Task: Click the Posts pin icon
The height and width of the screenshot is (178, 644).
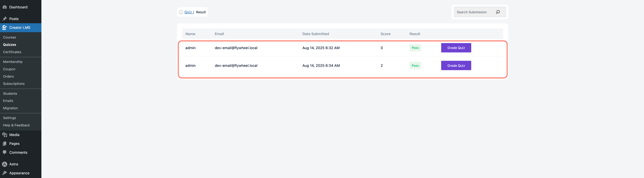Action: [x=5, y=19]
